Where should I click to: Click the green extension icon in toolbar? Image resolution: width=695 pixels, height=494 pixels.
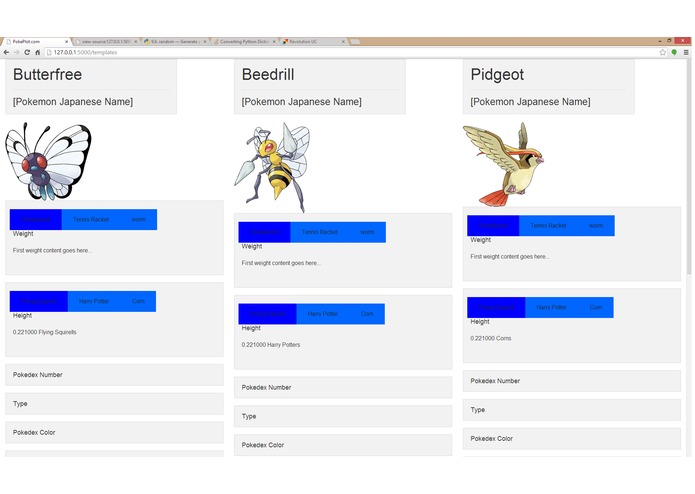coord(674,52)
